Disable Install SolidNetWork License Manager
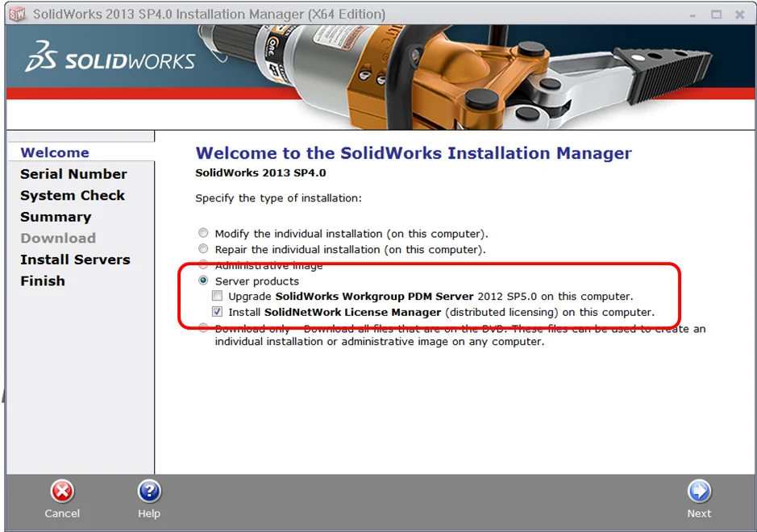Viewport: 757px width, 532px height. point(216,312)
